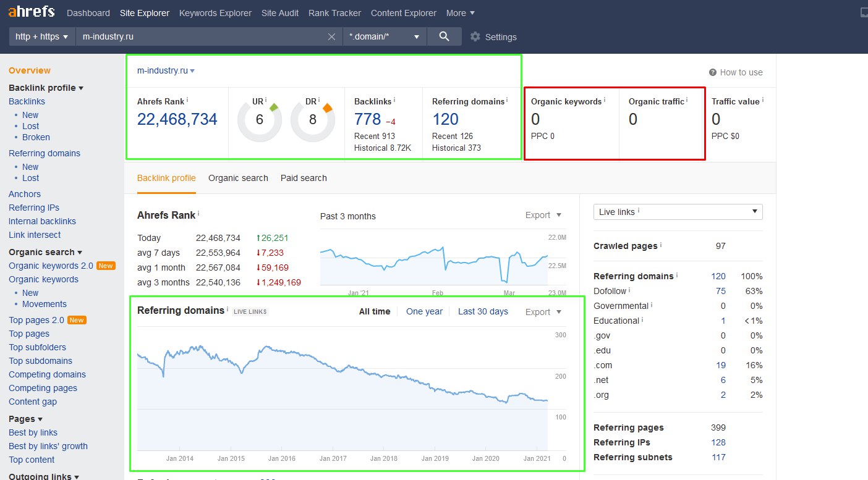Switch to the Paid search tab
This screenshot has width=868, height=480.
[x=304, y=178]
